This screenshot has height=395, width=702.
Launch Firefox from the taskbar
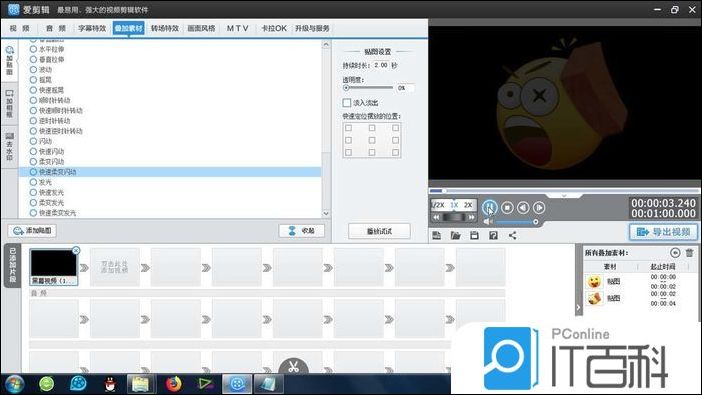pos(174,384)
